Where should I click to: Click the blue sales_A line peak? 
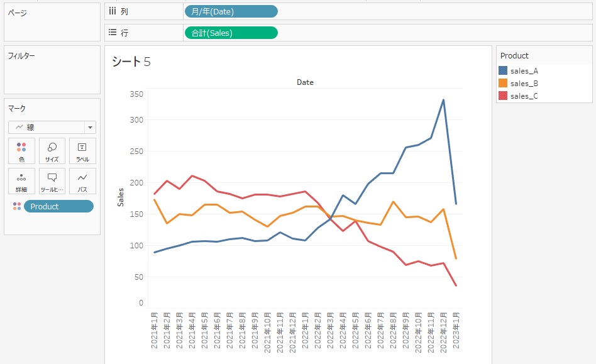click(x=443, y=99)
